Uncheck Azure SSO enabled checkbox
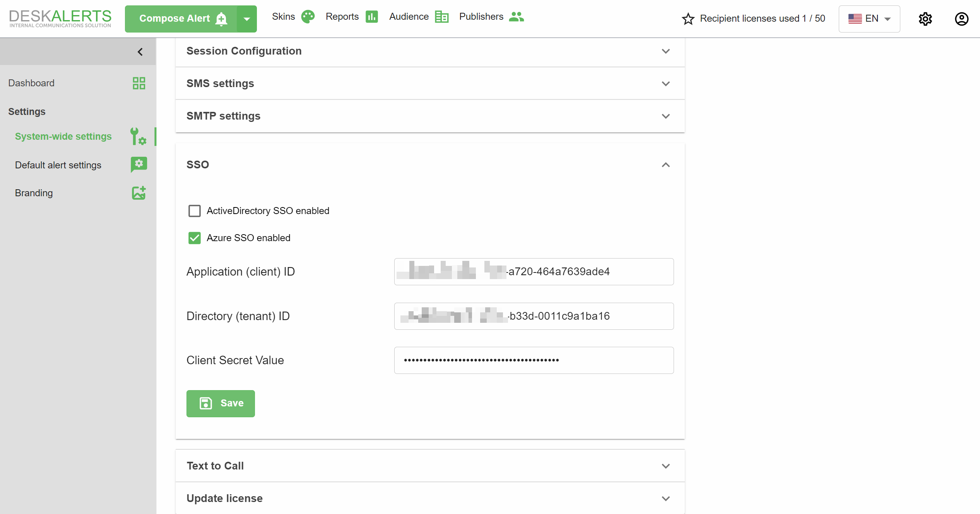 (195, 238)
